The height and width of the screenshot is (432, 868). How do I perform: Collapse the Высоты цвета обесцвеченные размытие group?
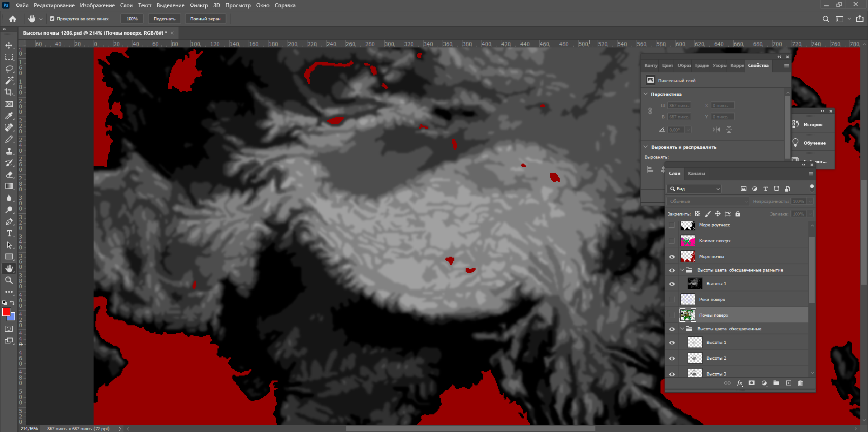(x=682, y=270)
